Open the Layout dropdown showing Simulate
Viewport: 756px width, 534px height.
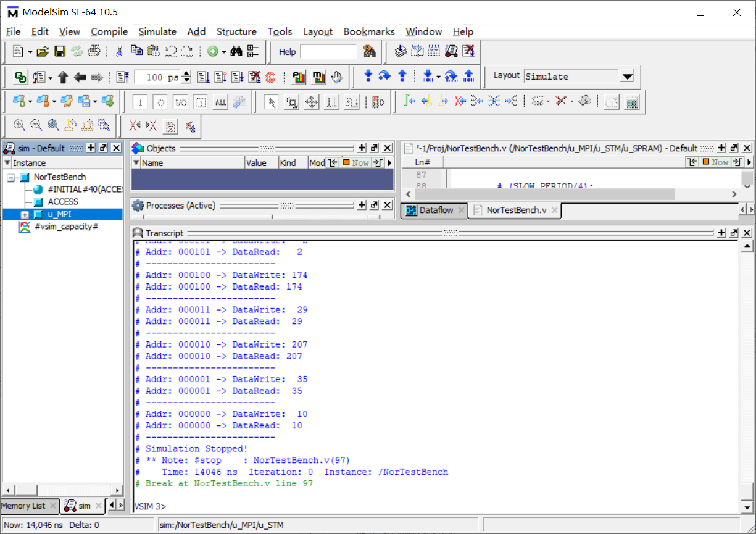coord(627,77)
